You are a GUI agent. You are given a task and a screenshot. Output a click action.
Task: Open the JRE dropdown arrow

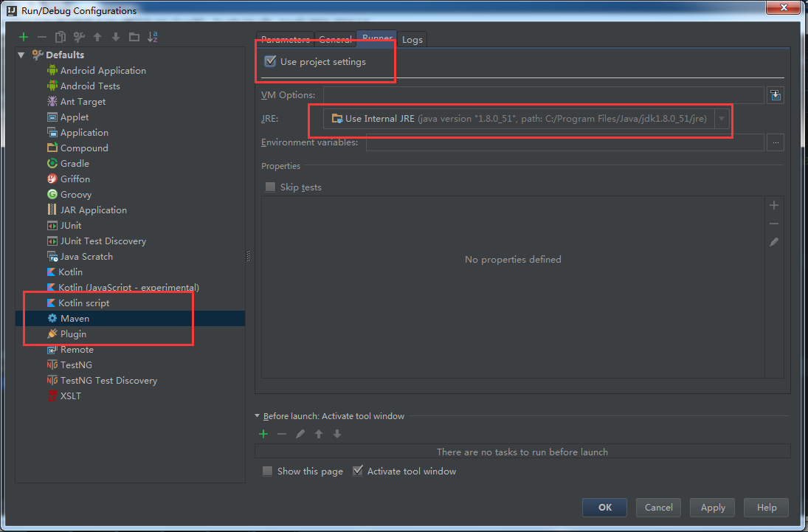(722, 119)
